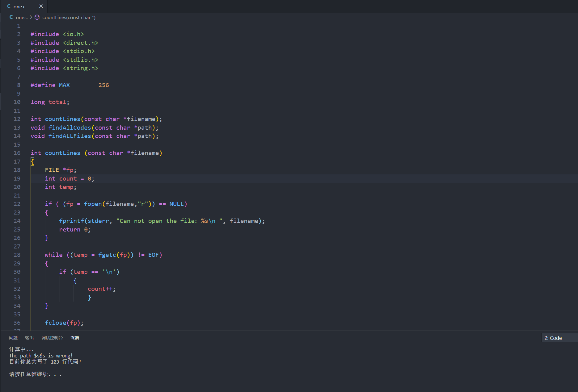Click '#include <string.h>' line
Viewport: 578px width, 392px height.
click(64, 68)
